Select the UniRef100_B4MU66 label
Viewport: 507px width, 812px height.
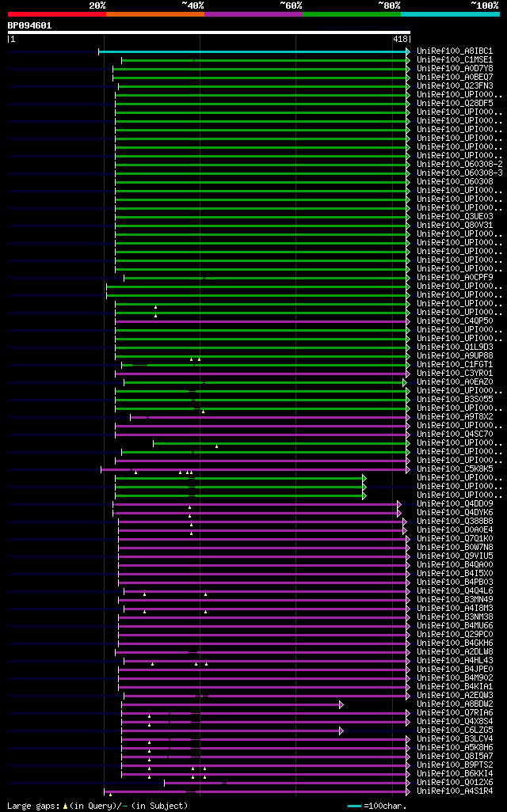click(x=455, y=625)
